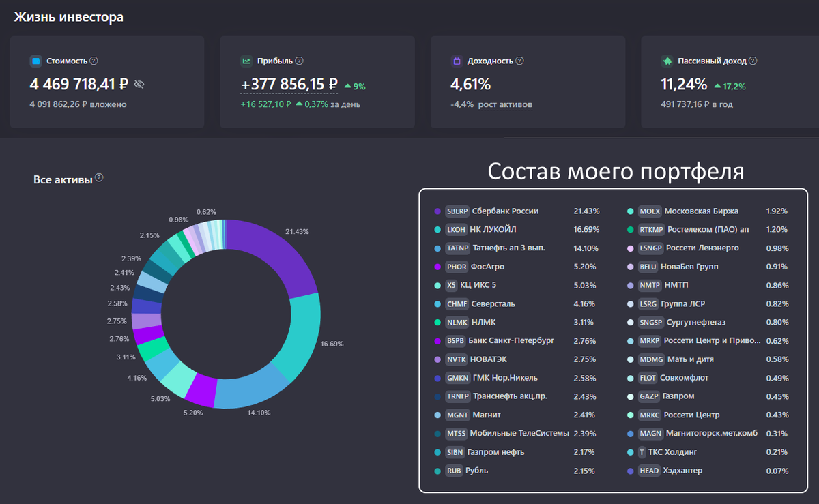Image resolution: width=819 pixels, height=504 pixels.
Task: Select the CHMF ticker badge
Action: (457, 303)
